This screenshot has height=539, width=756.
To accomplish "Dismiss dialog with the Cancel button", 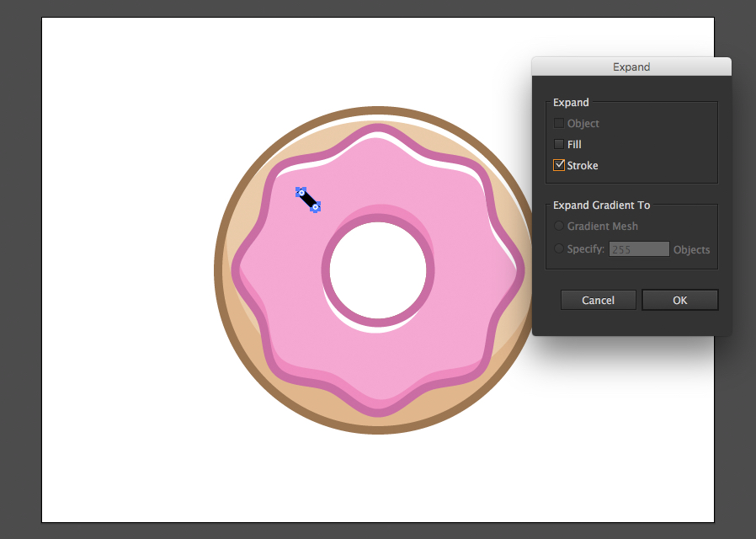I will point(598,301).
